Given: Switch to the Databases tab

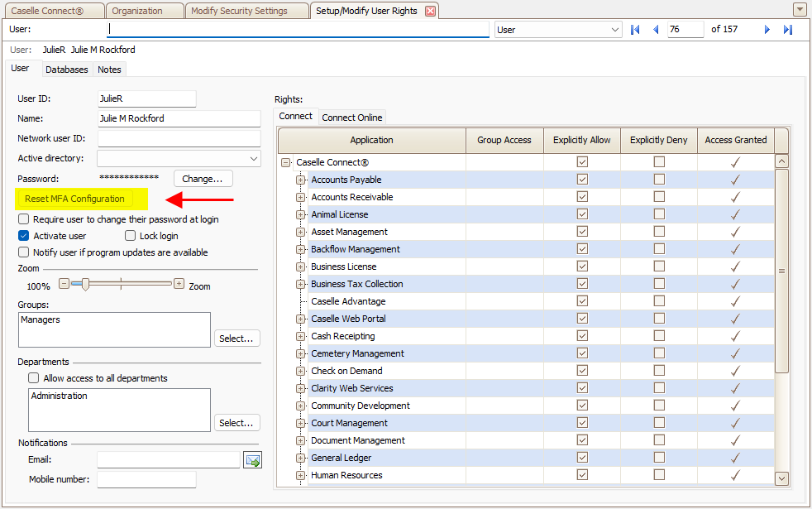Looking at the screenshot, I should point(66,70).
